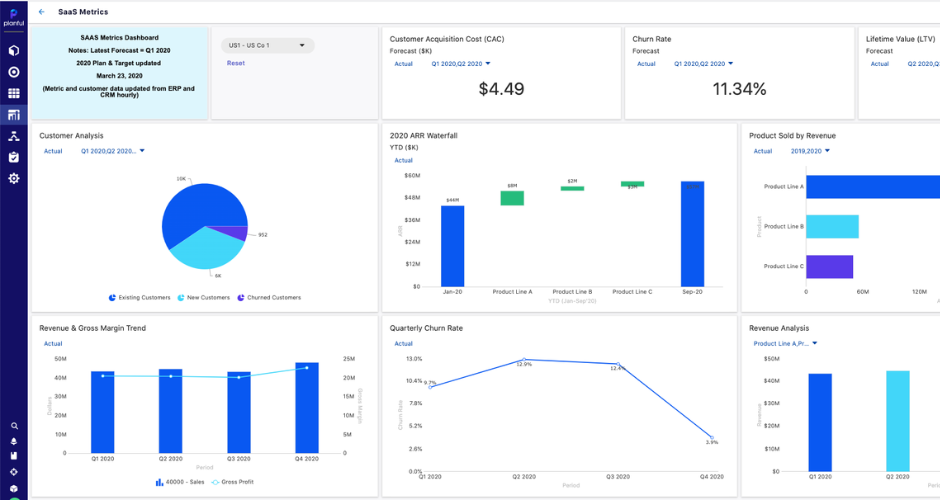Click the circular target icon in sidebar
Screen dimensions: 940x500
(x=14, y=72)
